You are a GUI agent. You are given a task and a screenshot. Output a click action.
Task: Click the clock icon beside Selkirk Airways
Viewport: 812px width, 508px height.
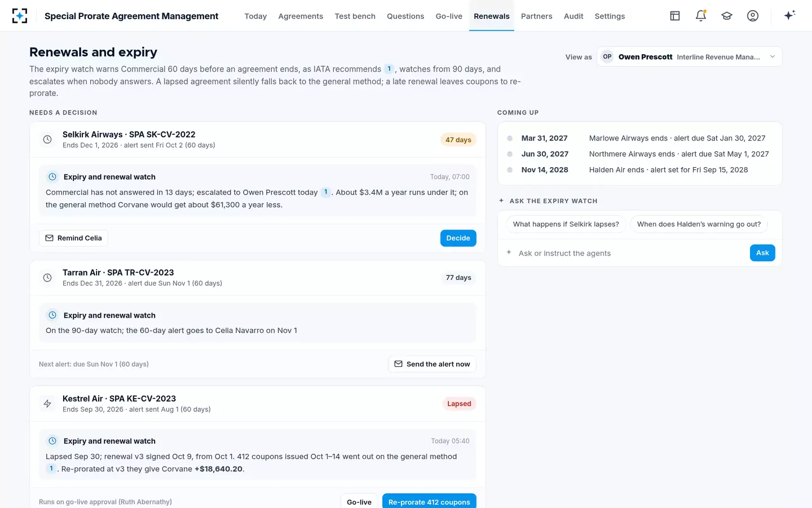tap(47, 139)
